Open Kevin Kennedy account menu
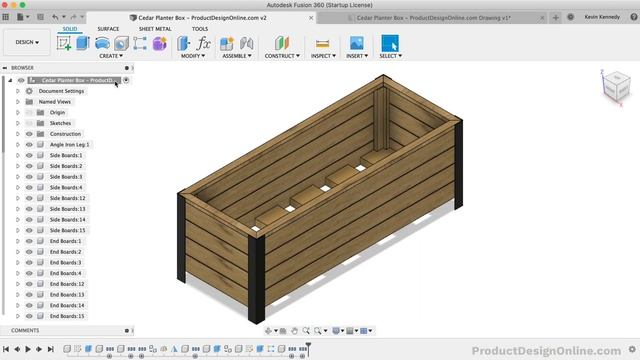The image size is (640, 360). pyautogui.click(x=602, y=17)
